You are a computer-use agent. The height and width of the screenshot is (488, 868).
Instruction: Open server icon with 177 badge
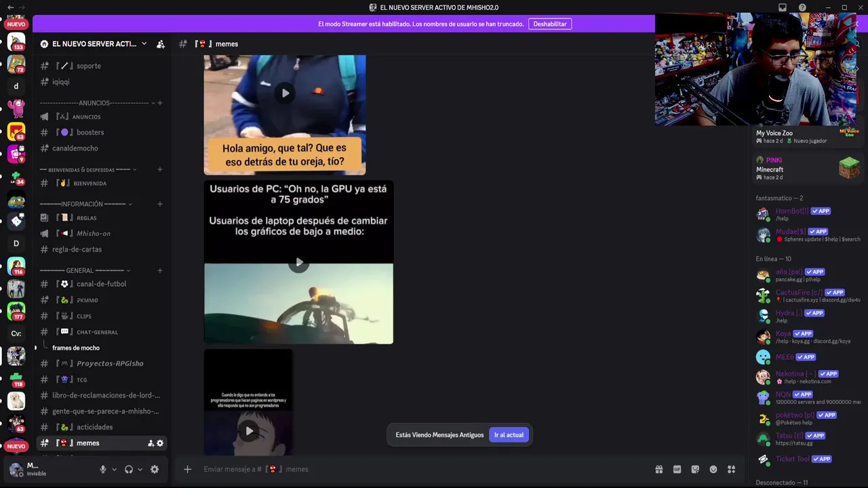pos(16,311)
